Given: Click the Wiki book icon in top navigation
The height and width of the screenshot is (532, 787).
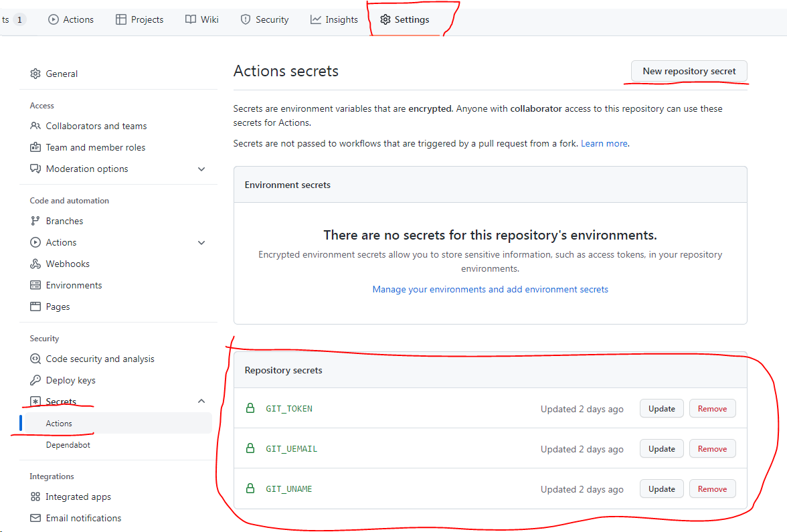Looking at the screenshot, I should [x=191, y=19].
